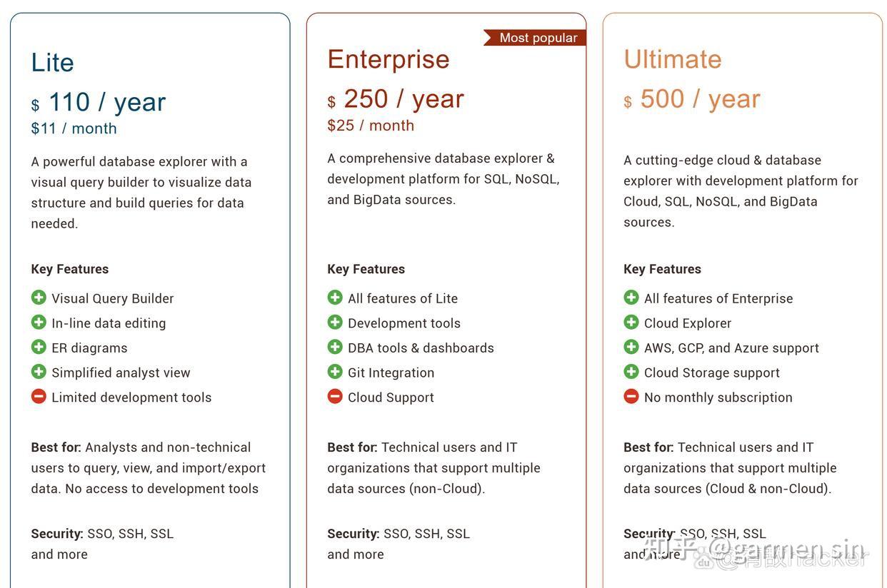Select the Ultimate plan heading
The width and height of the screenshot is (887, 588).
coord(673,59)
